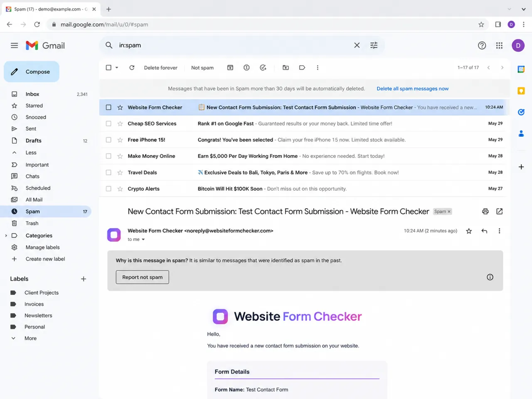Image resolution: width=532 pixels, height=399 pixels.
Task: Open browser tab search chevron
Action: pos(523,9)
